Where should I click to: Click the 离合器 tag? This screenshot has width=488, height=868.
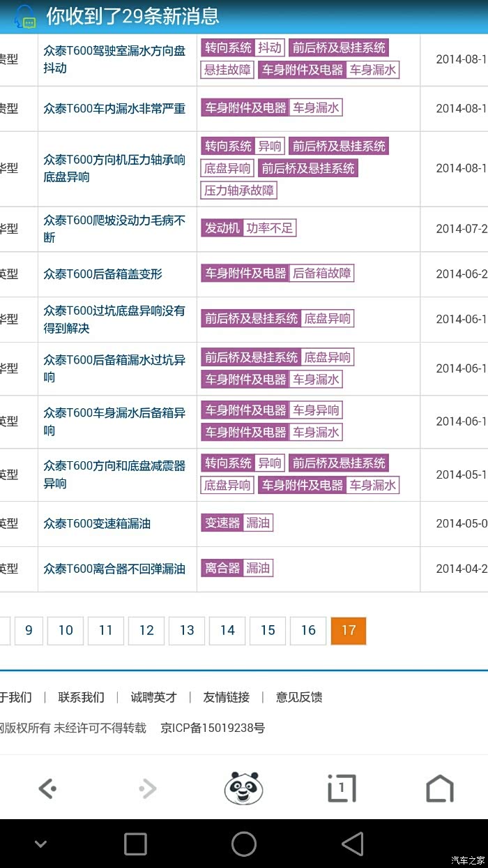coord(222,568)
